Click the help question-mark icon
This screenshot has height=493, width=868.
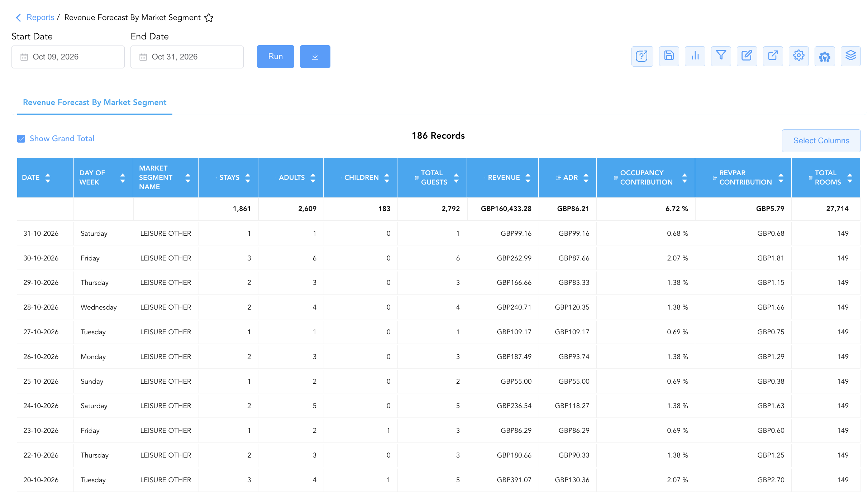pyautogui.click(x=642, y=56)
